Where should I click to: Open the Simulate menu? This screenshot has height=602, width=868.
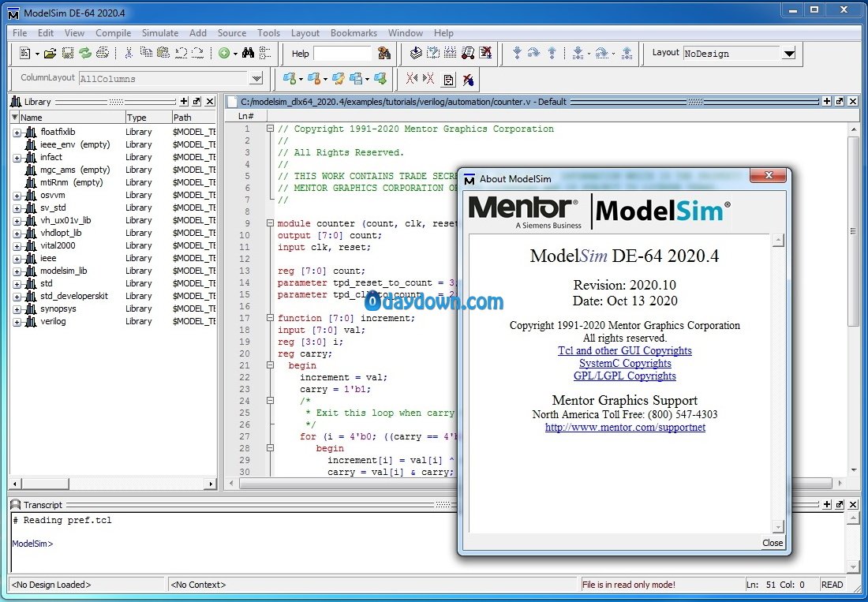tap(160, 32)
